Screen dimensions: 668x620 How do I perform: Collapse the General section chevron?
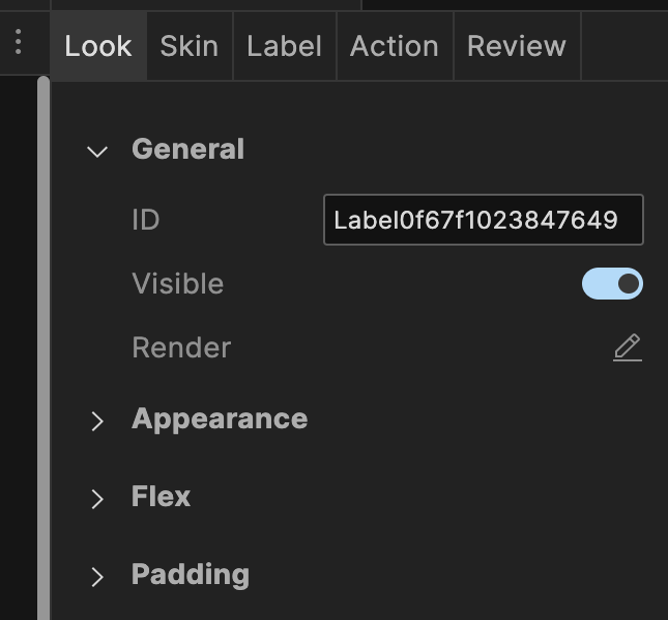(x=97, y=151)
